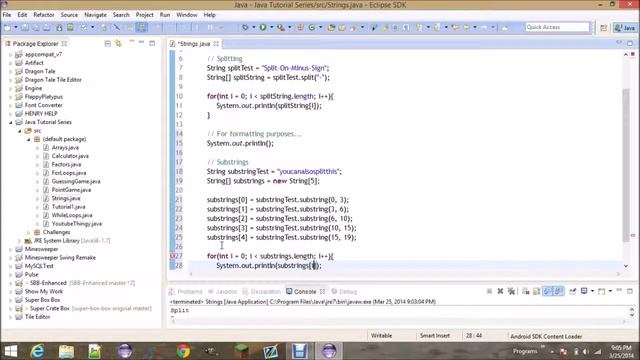Toggle Pin Console button
The width and height of the screenshot is (640, 360).
[573, 291]
